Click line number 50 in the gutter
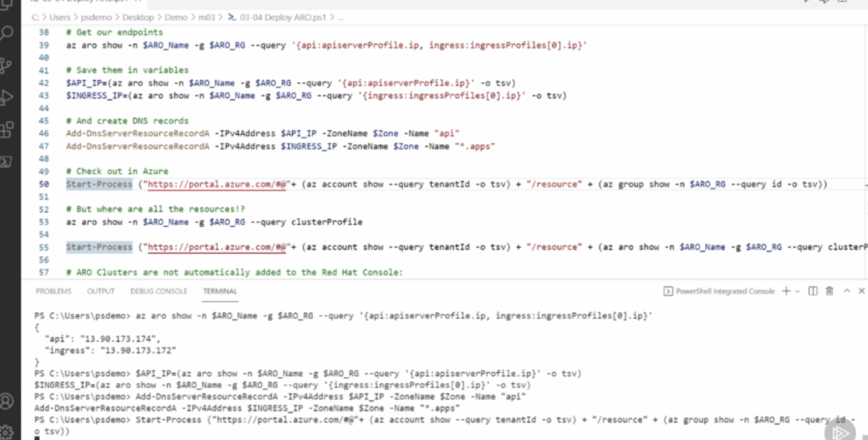Screen dimensions: 868x440 [x=44, y=184]
